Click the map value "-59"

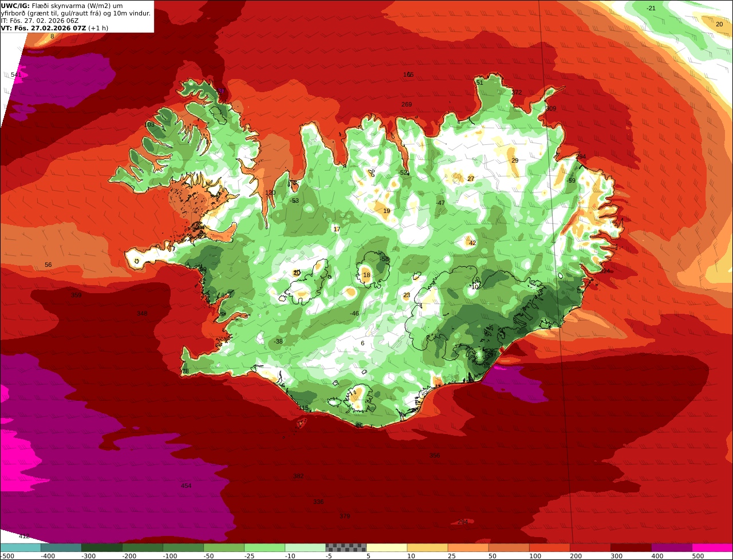pyautogui.click(x=571, y=180)
